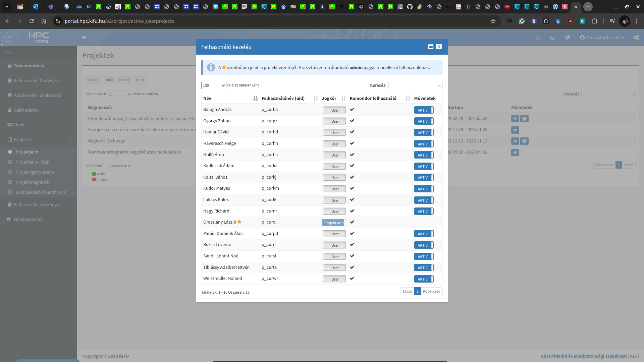Open the Oroszlány László user dropdown
This screenshot has height=362, width=644.
click(602, 38)
